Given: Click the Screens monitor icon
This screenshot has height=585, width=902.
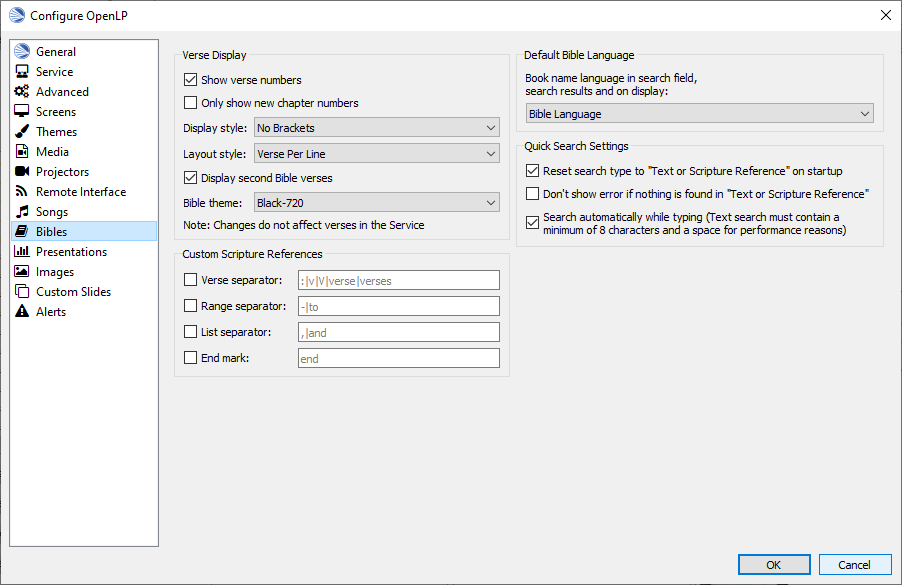Looking at the screenshot, I should click(22, 111).
